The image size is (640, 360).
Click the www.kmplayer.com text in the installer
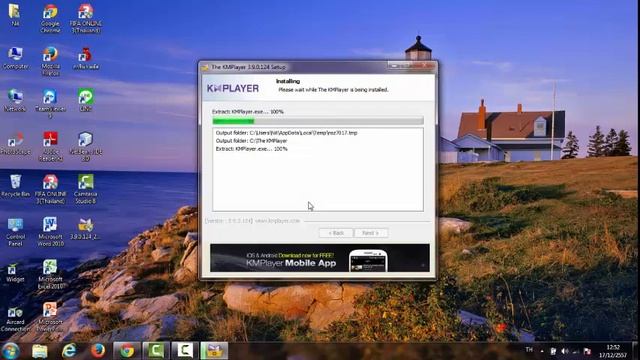coord(278,221)
